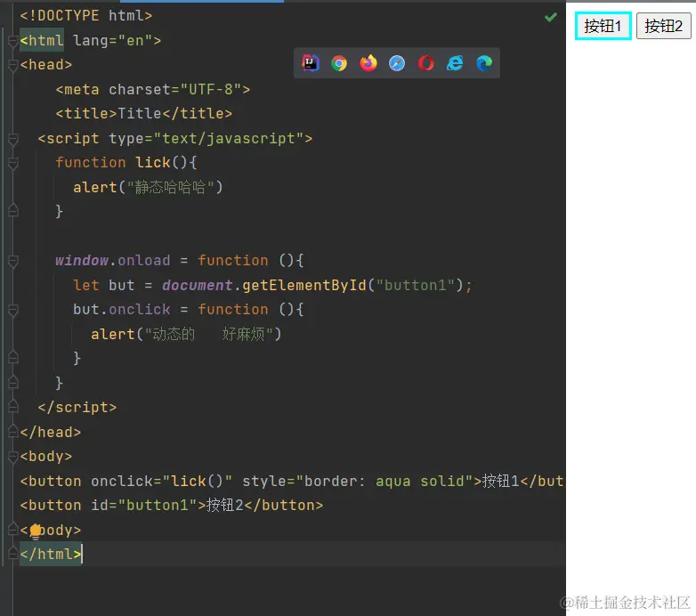Click the 按钮2 preview button

tap(663, 26)
